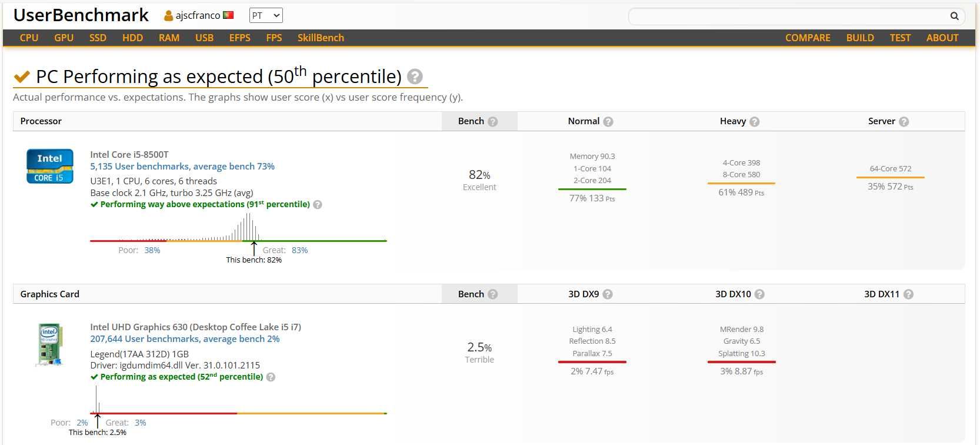Click help icon next to 3D DX10
Screen dimensions: 980x445
click(x=759, y=294)
